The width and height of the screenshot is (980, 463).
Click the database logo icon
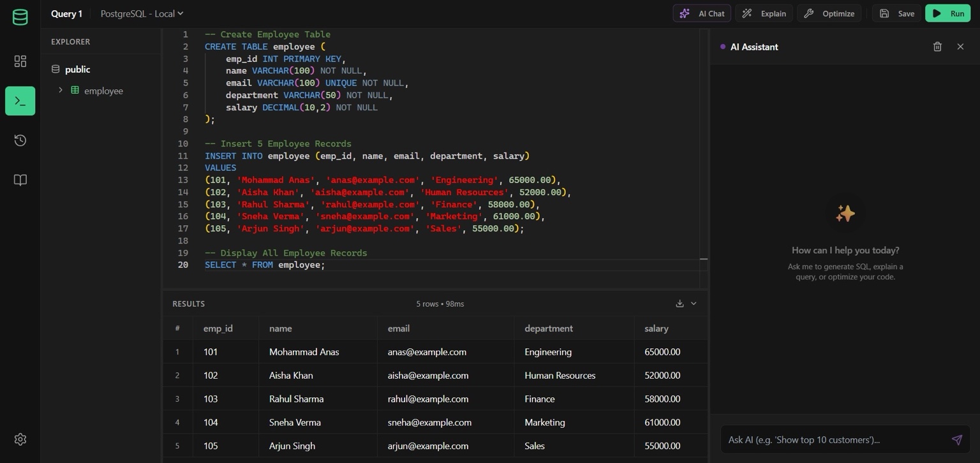[20, 17]
